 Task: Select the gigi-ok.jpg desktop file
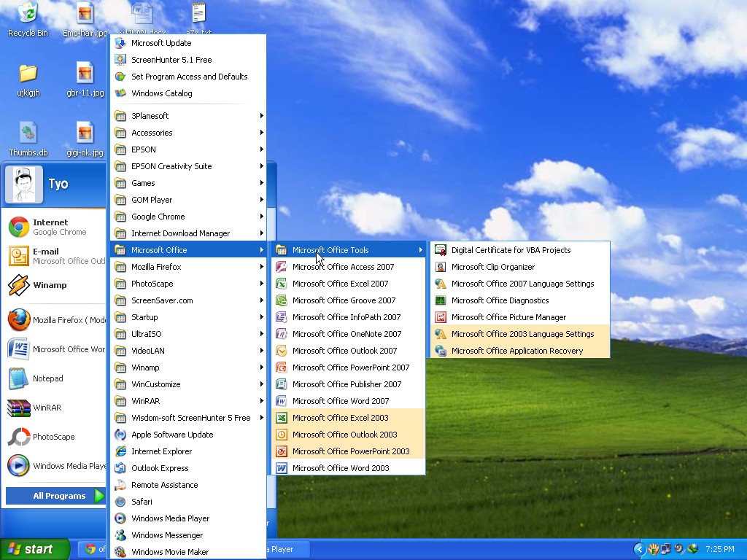tap(85, 139)
